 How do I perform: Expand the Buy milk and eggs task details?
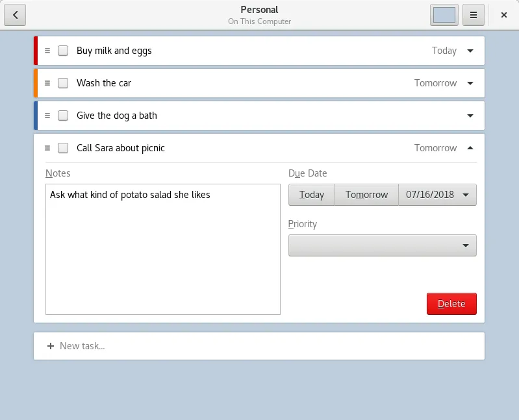pyautogui.click(x=470, y=51)
